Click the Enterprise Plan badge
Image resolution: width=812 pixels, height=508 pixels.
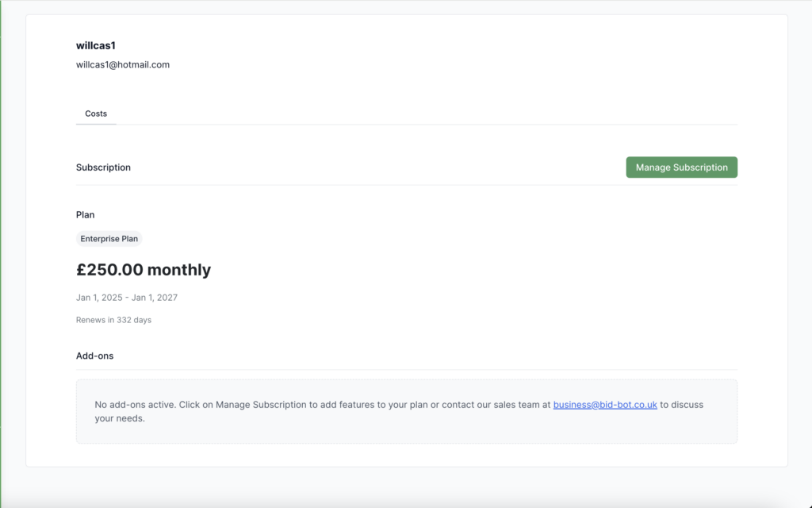tap(109, 239)
